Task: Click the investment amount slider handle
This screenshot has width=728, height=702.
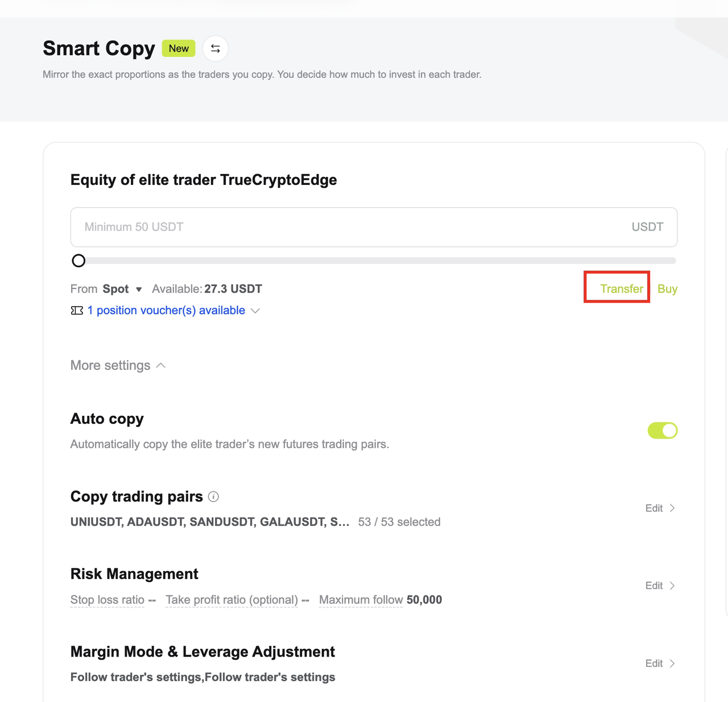Action: coord(78,261)
